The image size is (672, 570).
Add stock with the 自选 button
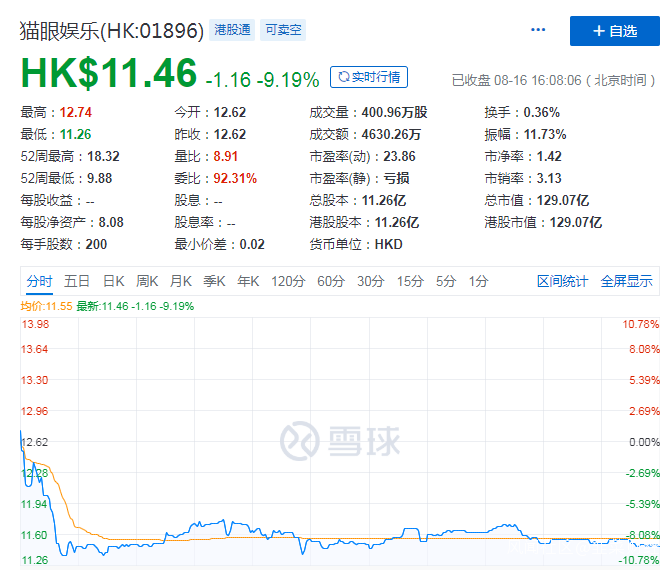coord(615,31)
